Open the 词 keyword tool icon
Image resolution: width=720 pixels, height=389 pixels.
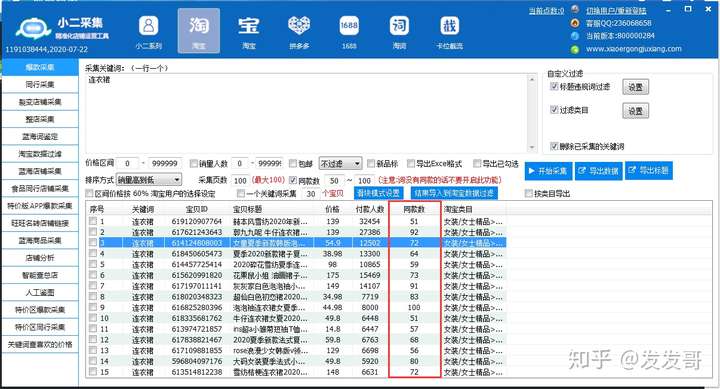399,26
